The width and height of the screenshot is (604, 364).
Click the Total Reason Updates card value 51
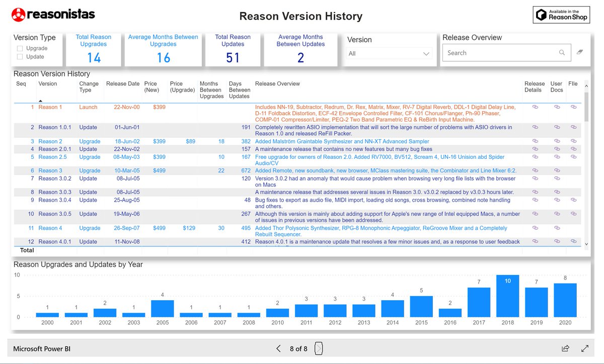pyautogui.click(x=233, y=58)
